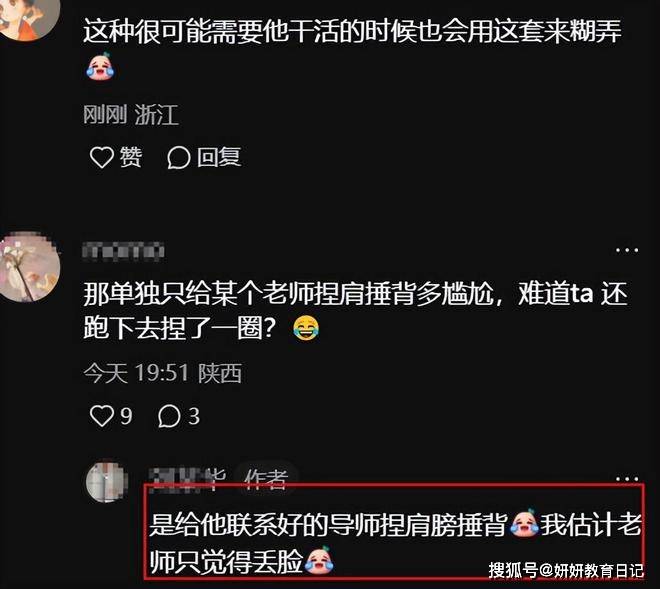Tap the top commenter's cartoon avatar
This screenshot has height=589, width=660.
pyautogui.click(x=29, y=19)
